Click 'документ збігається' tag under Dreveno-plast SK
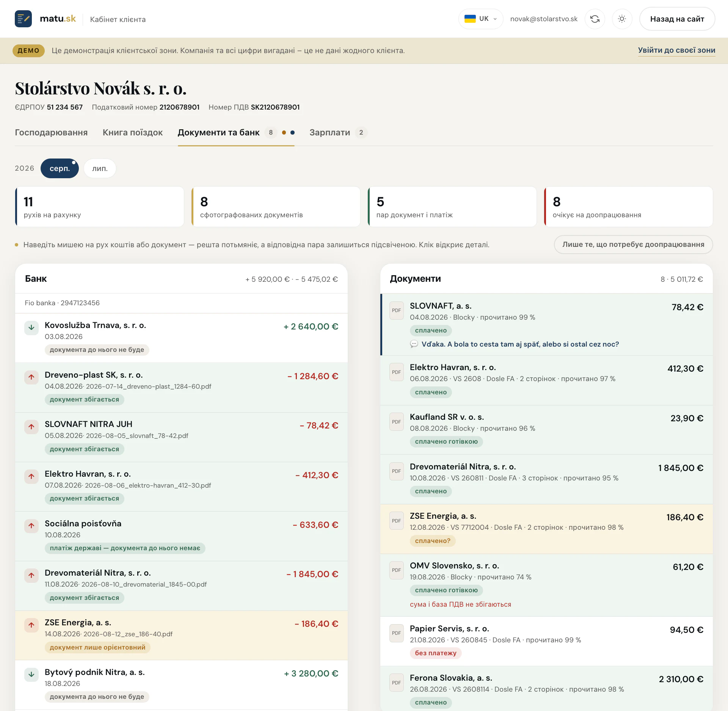 point(85,399)
